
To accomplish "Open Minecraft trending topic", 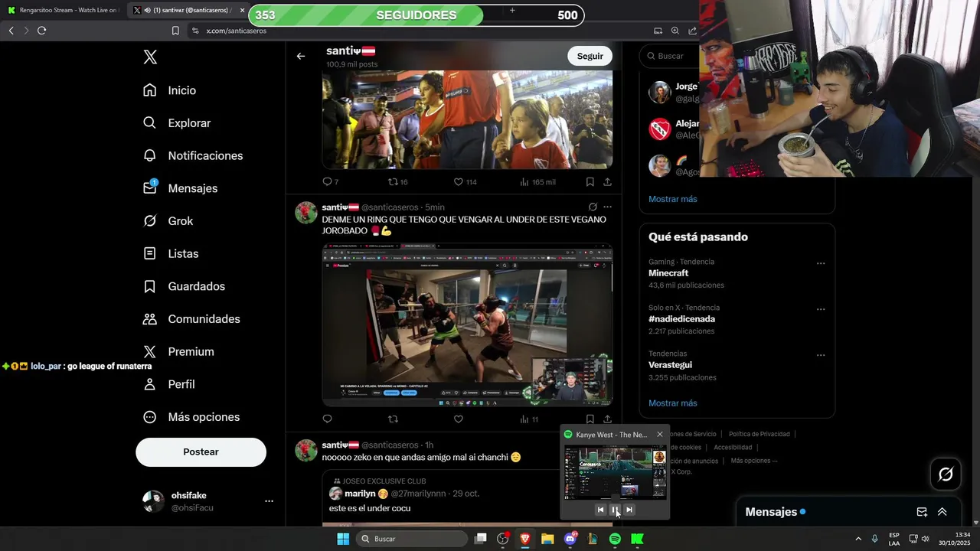I will coord(668,273).
